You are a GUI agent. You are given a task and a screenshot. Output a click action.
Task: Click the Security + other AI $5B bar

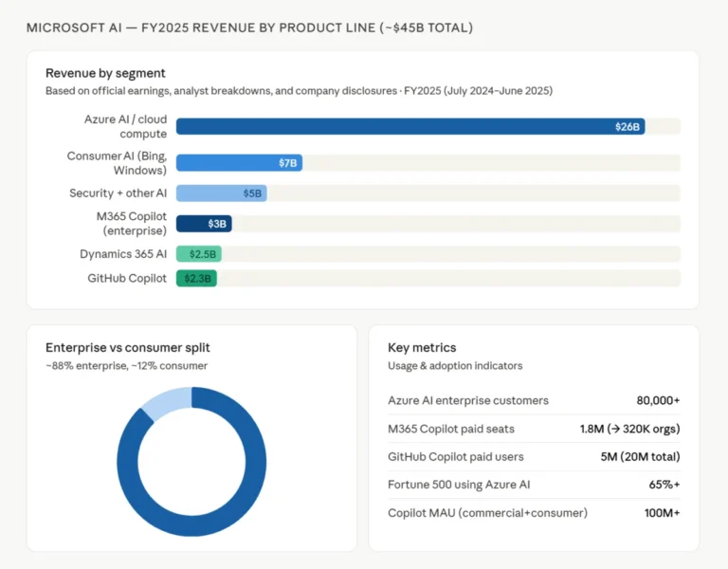(x=222, y=193)
